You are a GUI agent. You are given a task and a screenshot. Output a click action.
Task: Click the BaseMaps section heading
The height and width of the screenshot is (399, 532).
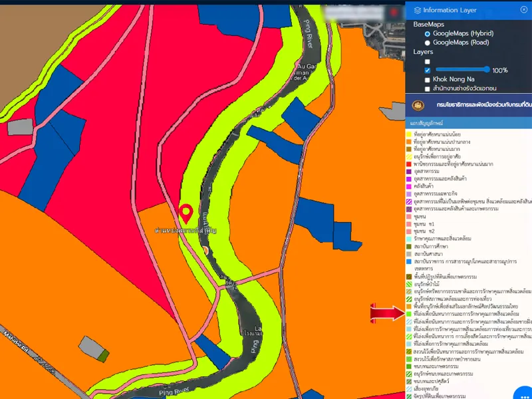click(x=428, y=24)
